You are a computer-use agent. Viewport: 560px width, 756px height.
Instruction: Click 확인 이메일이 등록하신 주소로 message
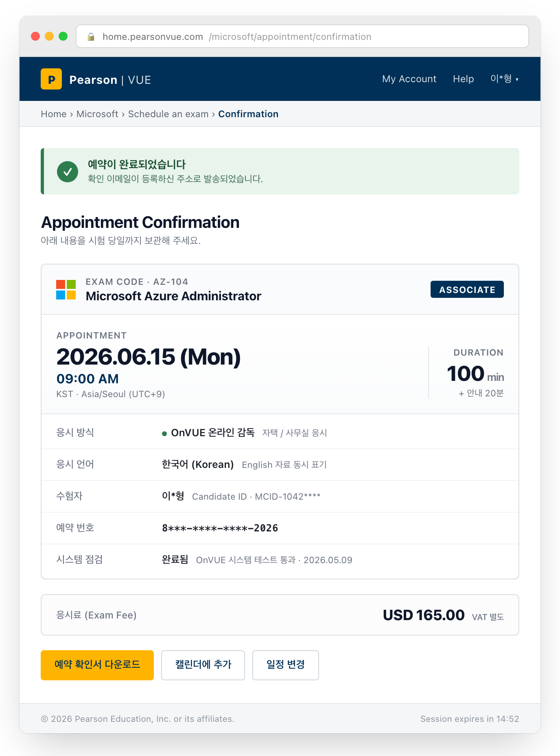[175, 179]
